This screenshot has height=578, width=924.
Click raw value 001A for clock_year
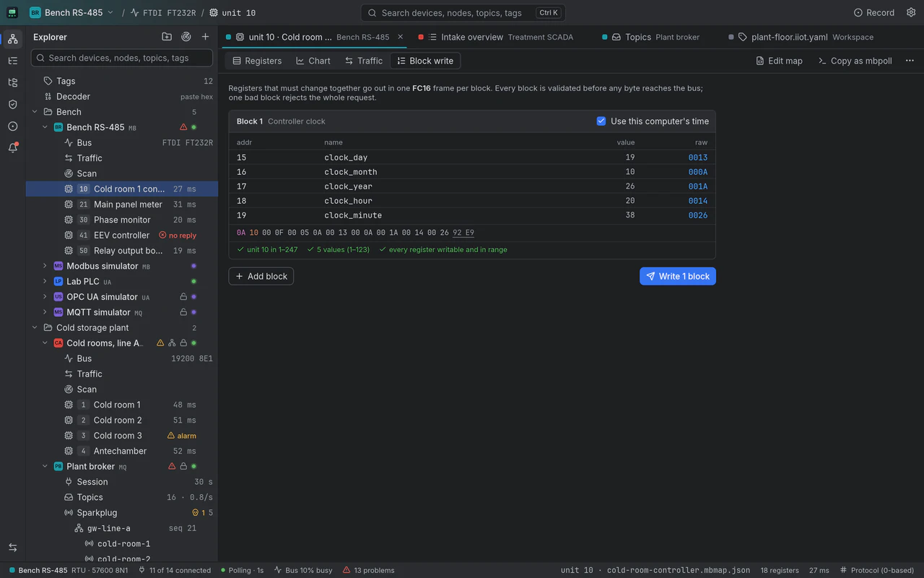[x=698, y=186]
